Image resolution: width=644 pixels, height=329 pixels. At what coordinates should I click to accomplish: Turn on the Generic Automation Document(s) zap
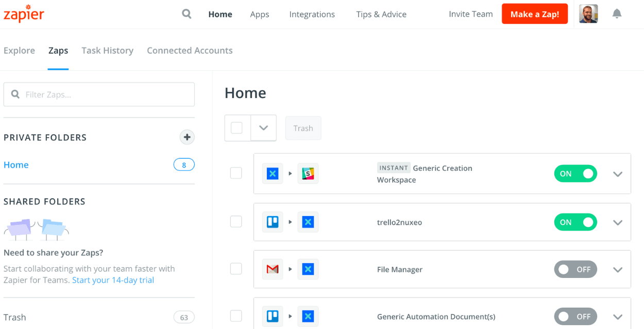pos(575,316)
